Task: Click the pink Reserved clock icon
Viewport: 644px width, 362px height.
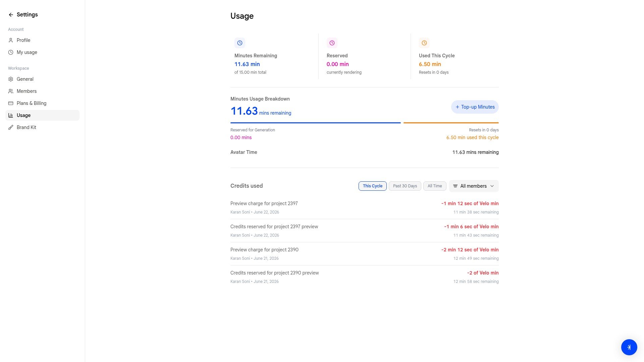Action: [x=332, y=43]
